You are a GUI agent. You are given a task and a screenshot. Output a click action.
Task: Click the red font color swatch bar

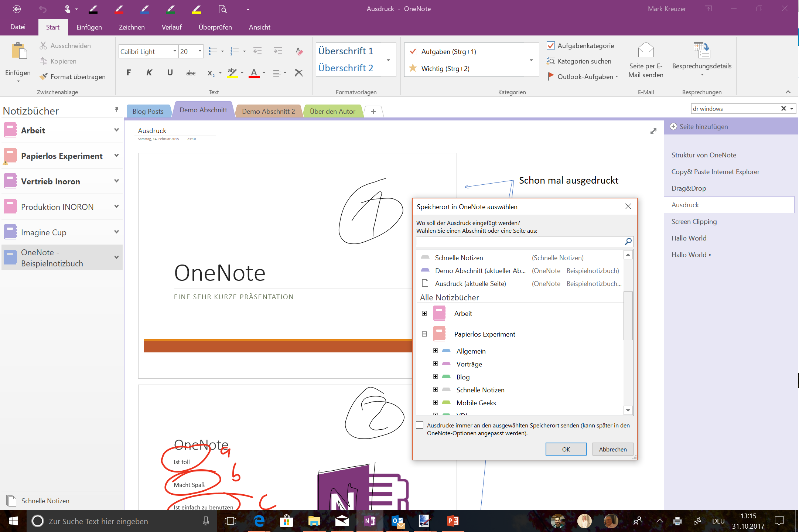click(x=254, y=77)
